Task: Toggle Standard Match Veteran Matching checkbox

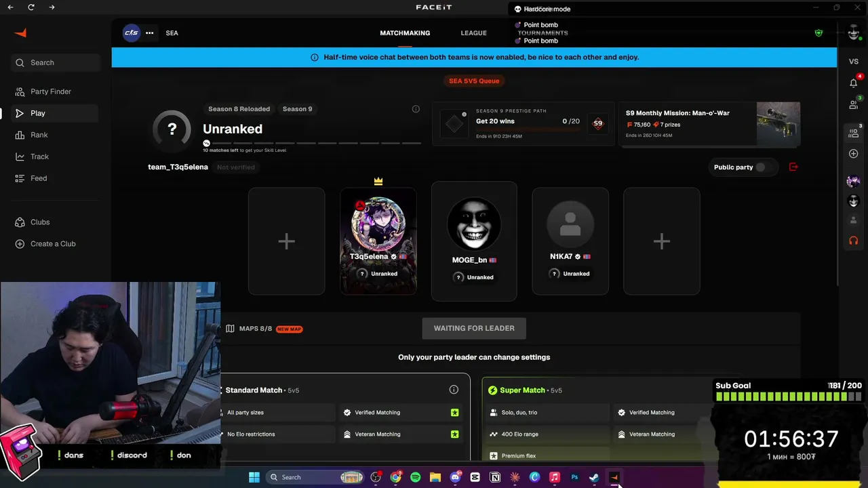Action: coord(454,434)
